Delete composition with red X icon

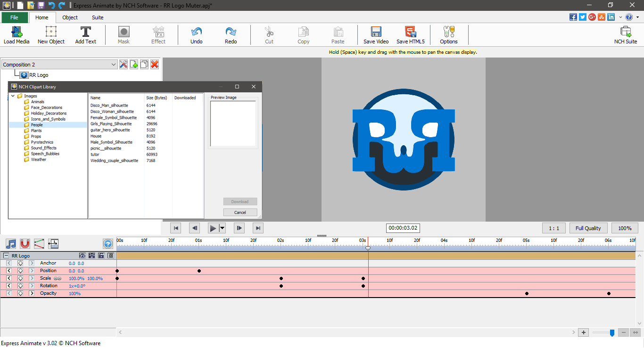click(x=154, y=65)
